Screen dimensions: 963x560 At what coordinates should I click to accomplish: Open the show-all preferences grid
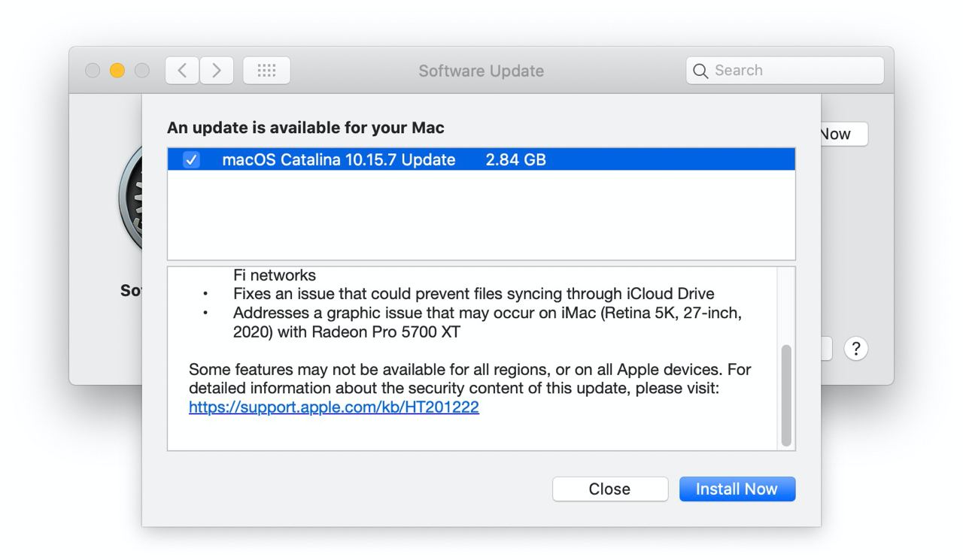[x=266, y=71]
